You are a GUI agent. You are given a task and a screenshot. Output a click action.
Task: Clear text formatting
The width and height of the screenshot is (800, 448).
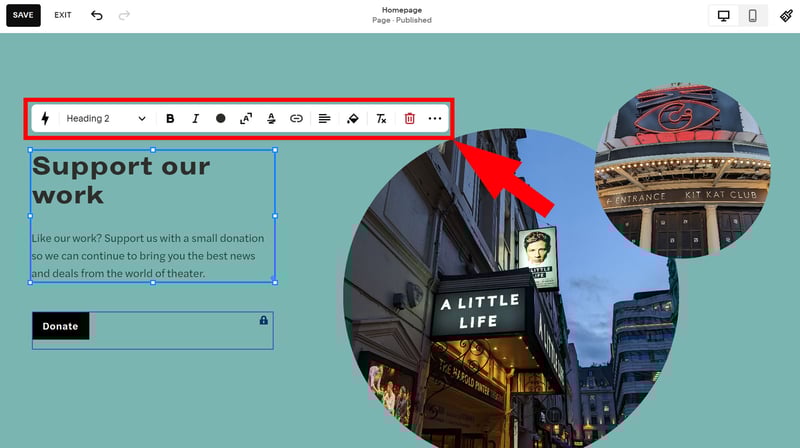(x=381, y=118)
